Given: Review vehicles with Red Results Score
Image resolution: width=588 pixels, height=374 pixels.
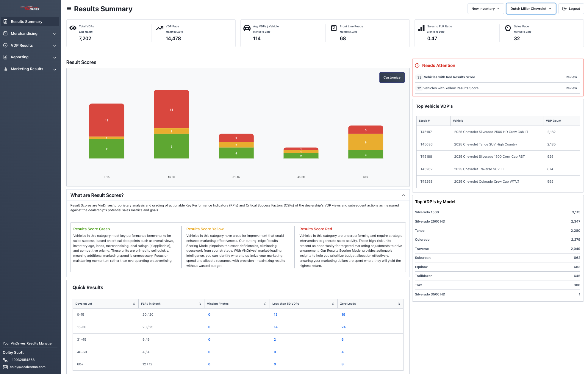Looking at the screenshot, I should [571, 77].
